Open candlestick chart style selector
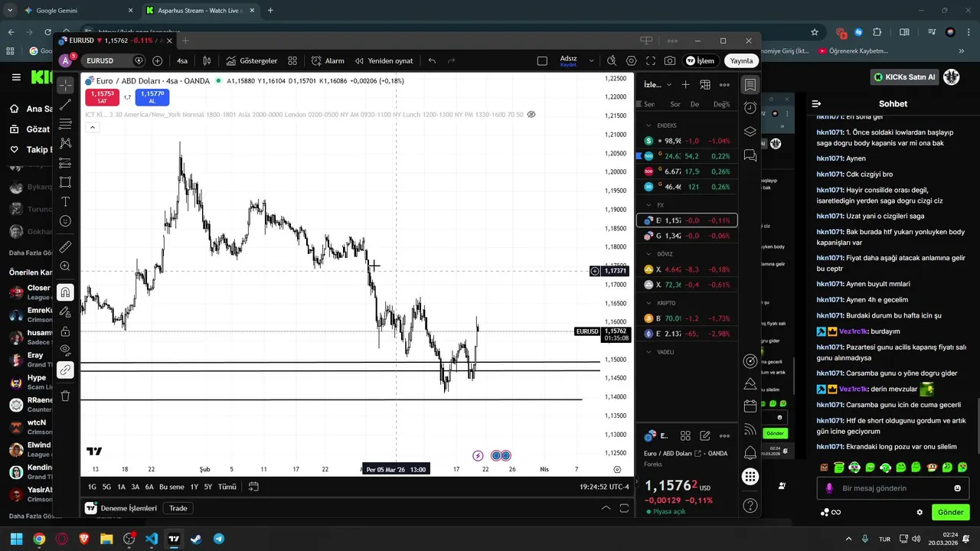The height and width of the screenshot is (551, 980). [207, 60]
